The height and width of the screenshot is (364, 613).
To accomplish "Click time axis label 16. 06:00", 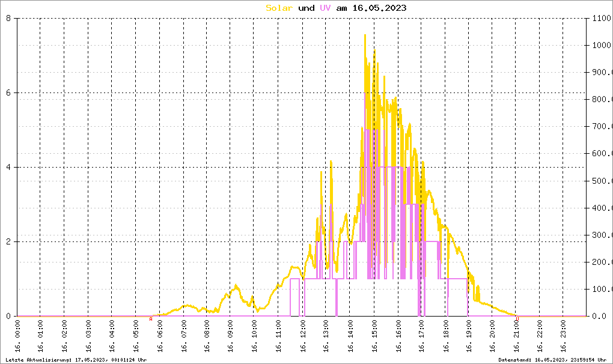I will (160, 336).
